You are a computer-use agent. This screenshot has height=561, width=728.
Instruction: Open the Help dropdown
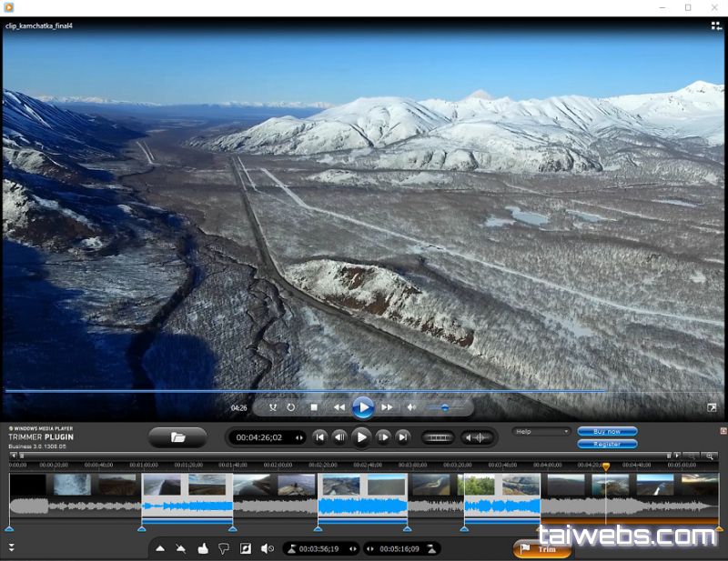[x=541, y=431]
